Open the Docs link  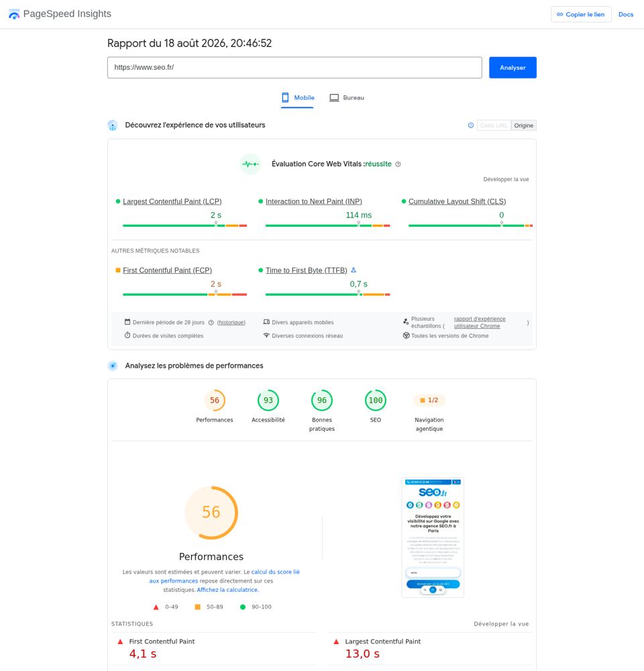coord(626,15)
